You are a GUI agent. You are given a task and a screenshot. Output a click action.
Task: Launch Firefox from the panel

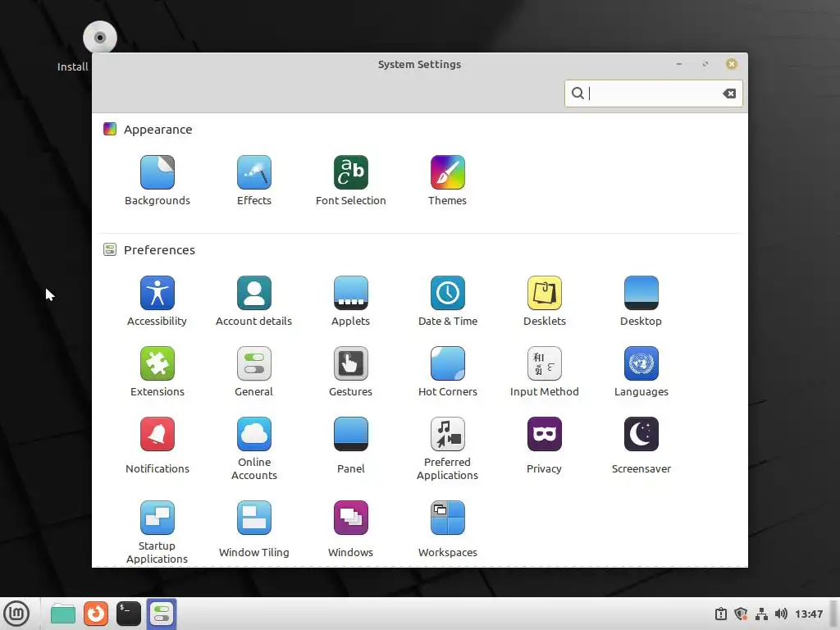96,614
